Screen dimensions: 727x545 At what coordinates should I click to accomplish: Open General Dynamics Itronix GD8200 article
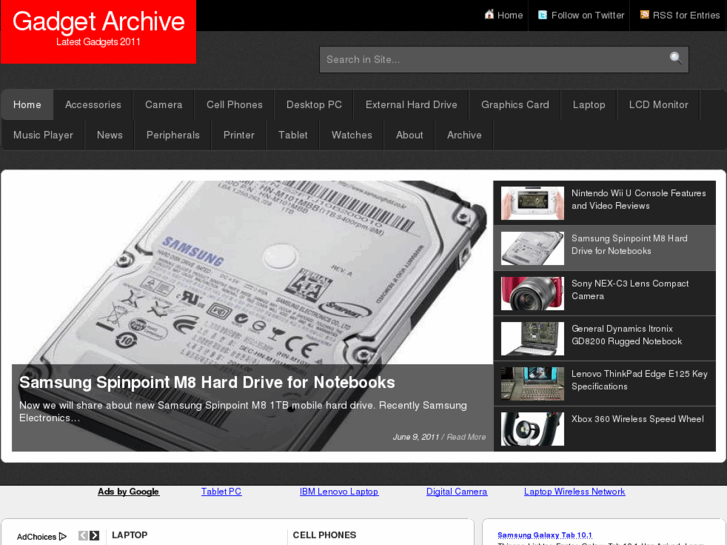coord(626,335)
